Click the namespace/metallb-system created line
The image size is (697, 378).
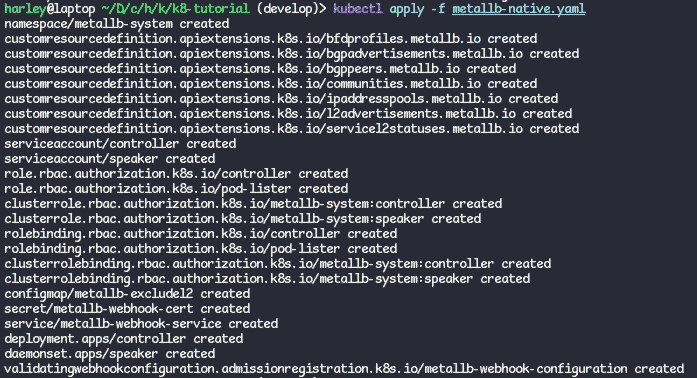[x=117, y=24]
